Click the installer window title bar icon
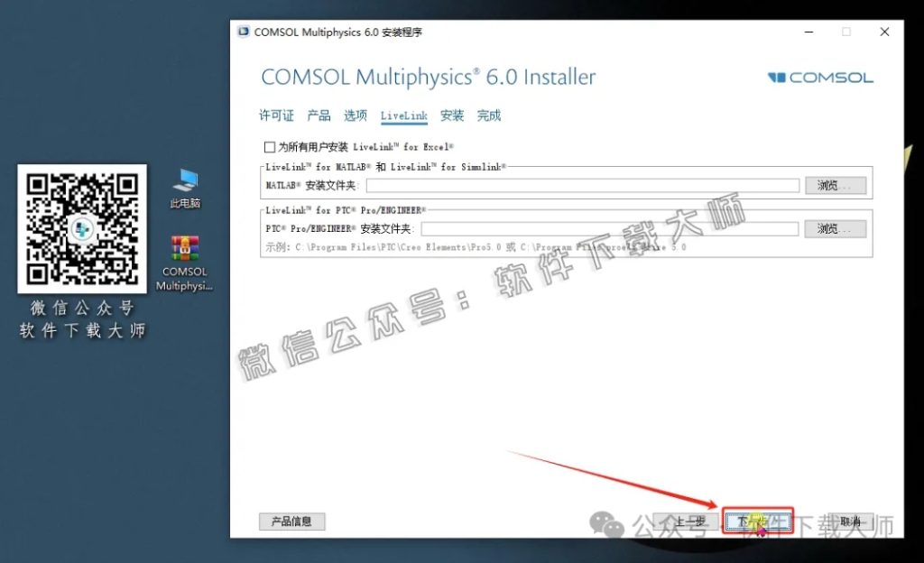Screen dimensions: 924x563 coord(242,32)
